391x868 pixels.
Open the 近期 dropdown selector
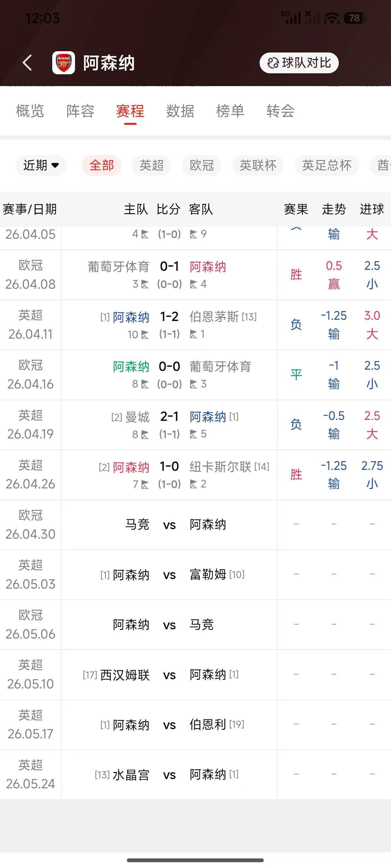tap(41, 165)
